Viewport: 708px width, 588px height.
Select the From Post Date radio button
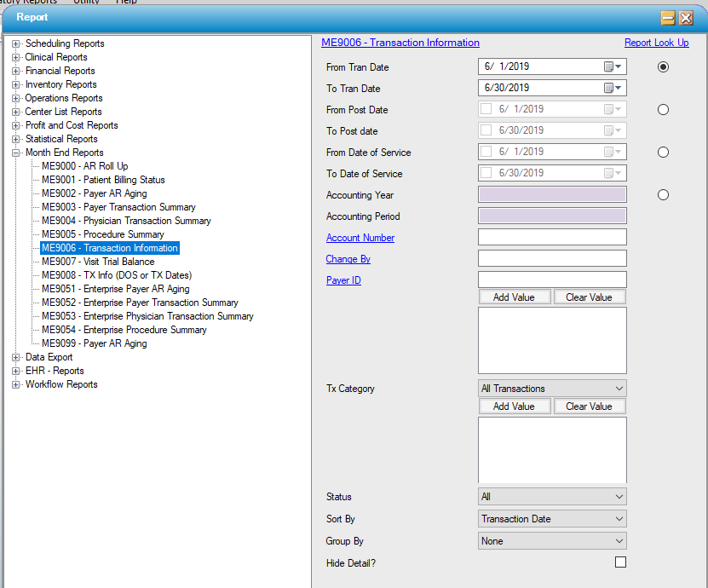tap(663, 109)
